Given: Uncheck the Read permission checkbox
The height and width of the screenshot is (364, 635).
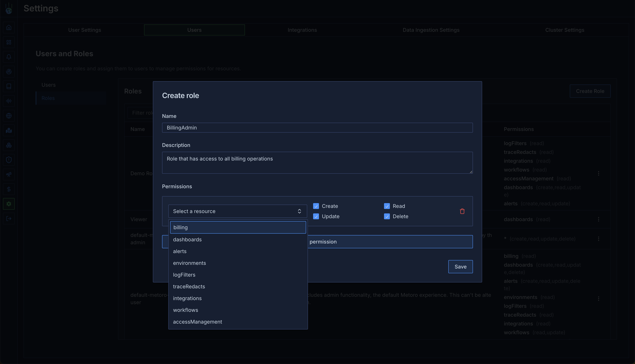Looking at the screenshot, I should pos(387,206).
